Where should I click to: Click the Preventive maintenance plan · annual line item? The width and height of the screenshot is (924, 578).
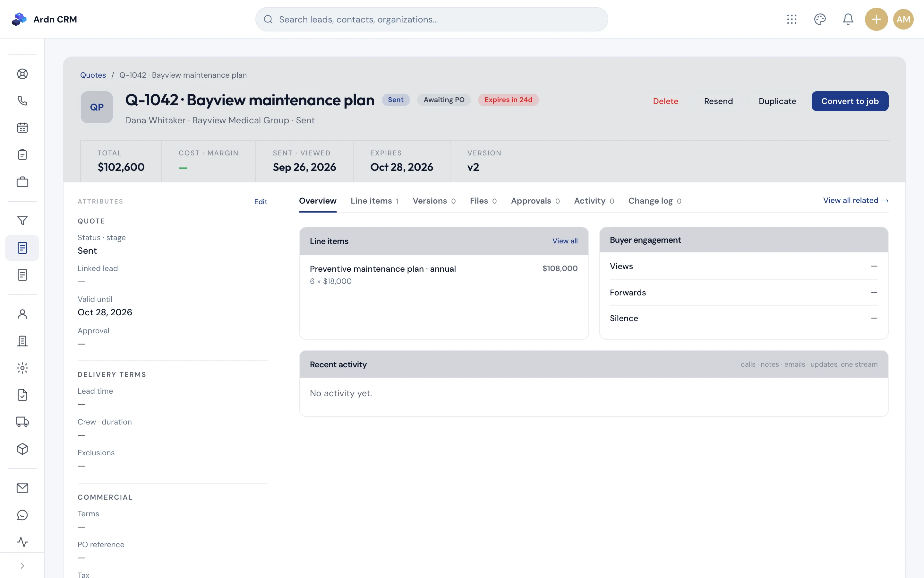[x=382, y=269]
